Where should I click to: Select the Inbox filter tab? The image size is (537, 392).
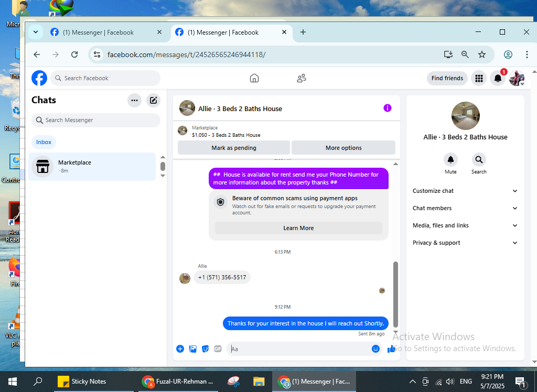(x=44, y=142)
